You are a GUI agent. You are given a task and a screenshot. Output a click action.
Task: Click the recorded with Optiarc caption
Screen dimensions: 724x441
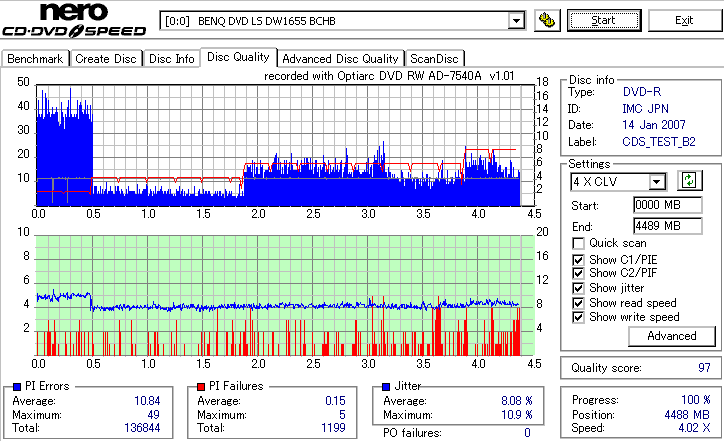[389, 76]
